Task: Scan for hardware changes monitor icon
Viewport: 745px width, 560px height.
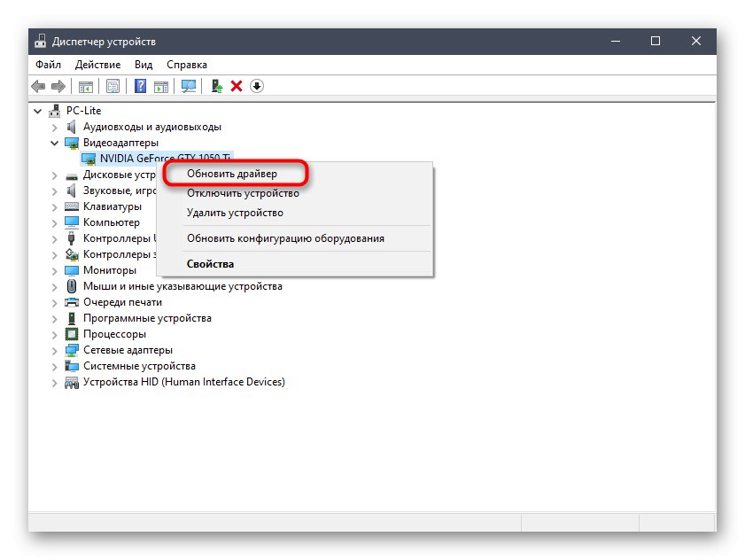Action: tap(189, 87)
